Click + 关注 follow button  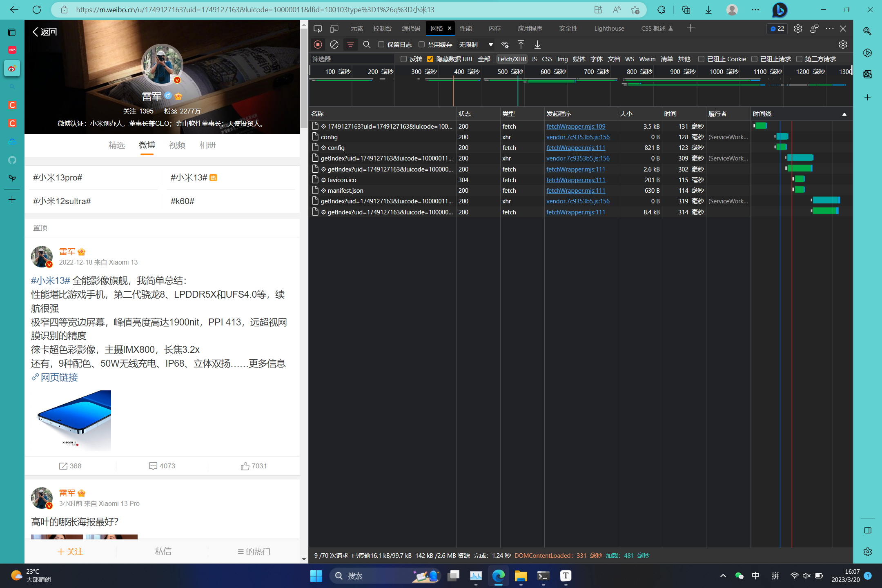point(70,552)
